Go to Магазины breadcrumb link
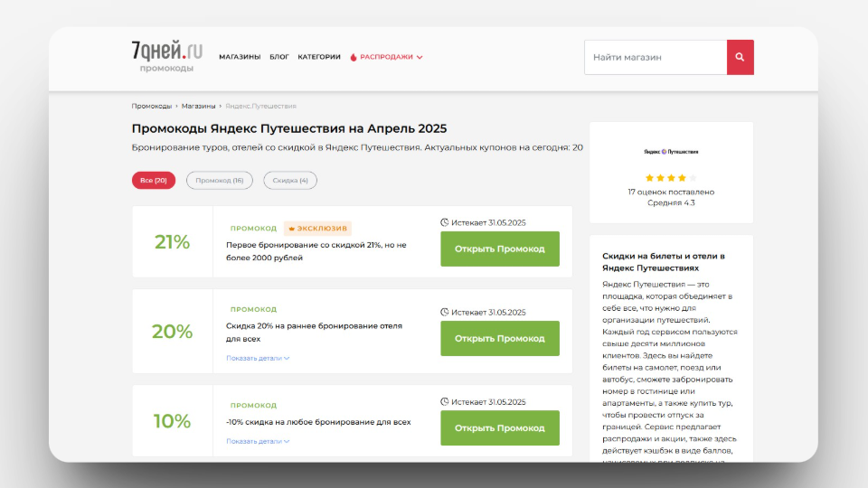This screenshot has width=868, height=488. click(198, 107)
